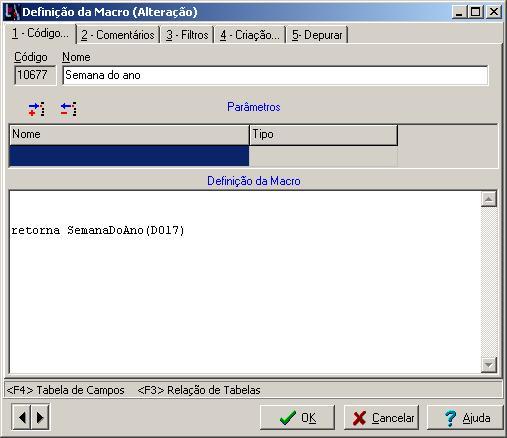Go to previous record arrow
The width and height of the screenshot is (507, 438).
[22, 417]
